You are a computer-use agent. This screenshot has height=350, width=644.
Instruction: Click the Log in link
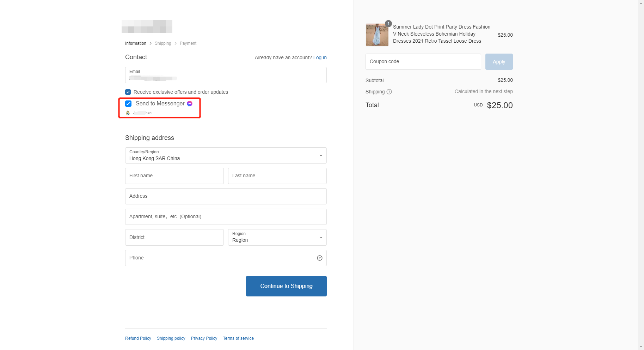pyautogui.click(x=320, y=57)
